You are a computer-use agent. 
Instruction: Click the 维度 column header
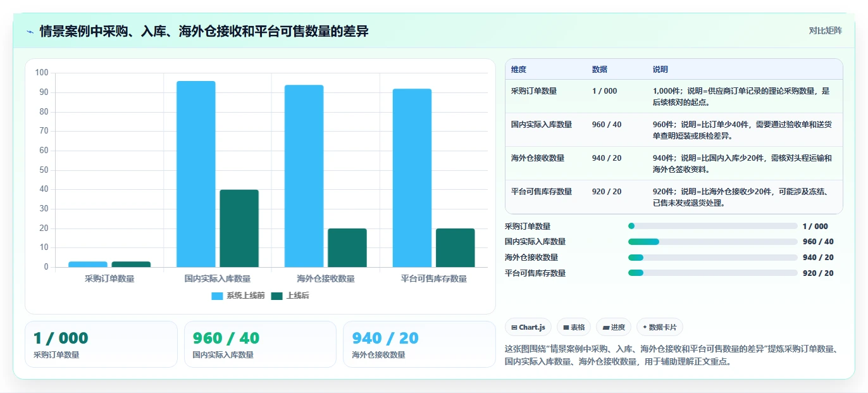[x=519, y=70]
